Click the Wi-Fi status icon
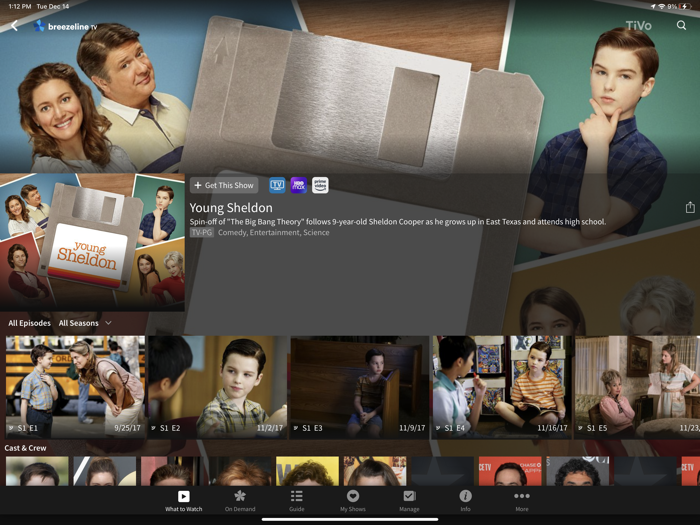Viewport: 700px width, 525px height. 662,7
